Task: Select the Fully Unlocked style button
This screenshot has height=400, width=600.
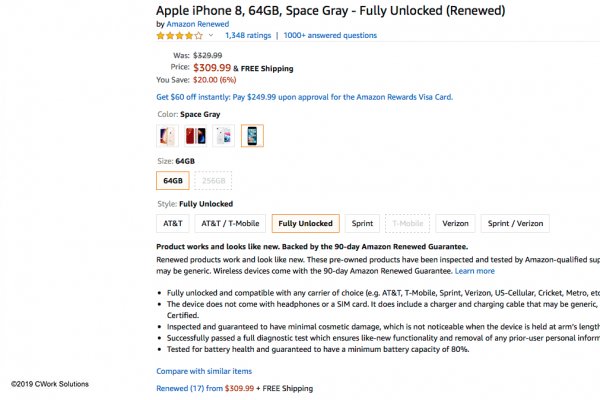Action: (x=304, y=224)
